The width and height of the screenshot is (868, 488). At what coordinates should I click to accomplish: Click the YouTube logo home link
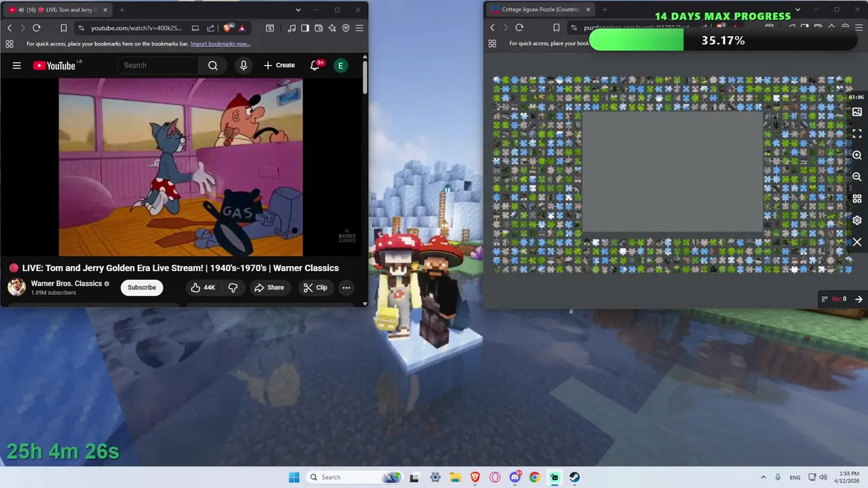click(54, 65)
